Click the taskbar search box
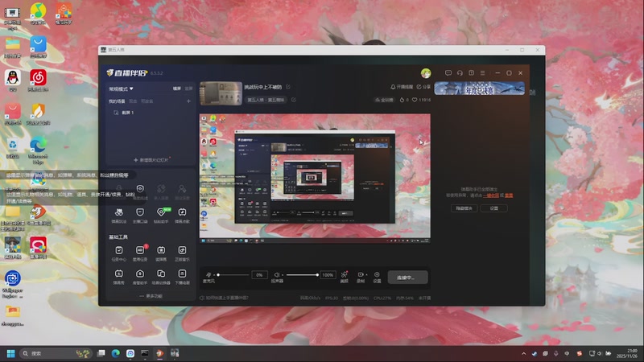The height and width of the screenshot is (362, 644). pyautogui.click(x=56, y=353)
